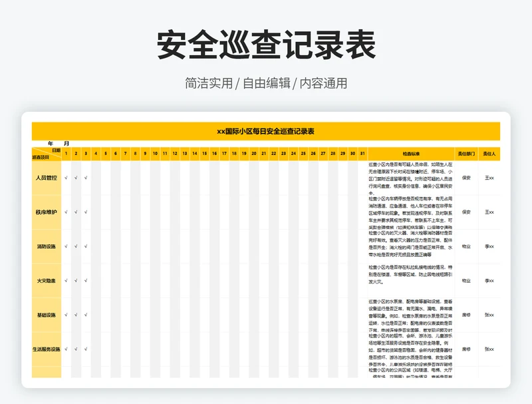Select the day 10 column header
This screenshot has height=404, width=532.
pyautogui.click(x=155, y=154)
